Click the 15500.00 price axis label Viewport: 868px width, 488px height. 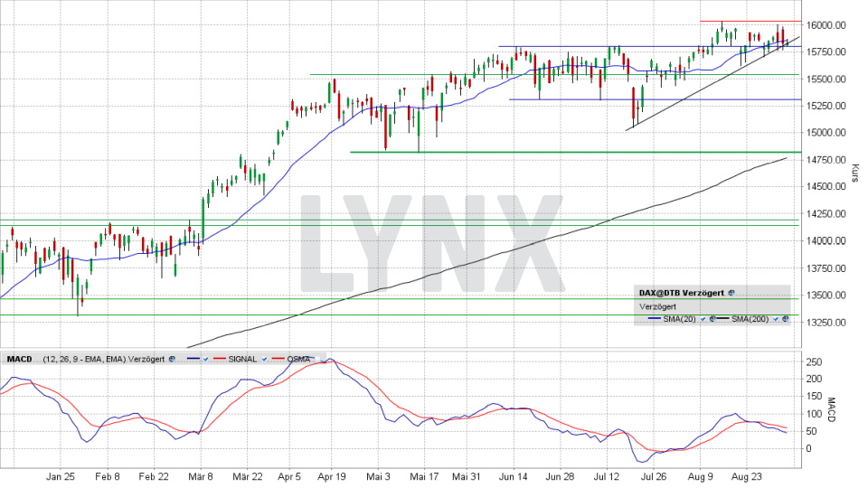pos(826,80)
